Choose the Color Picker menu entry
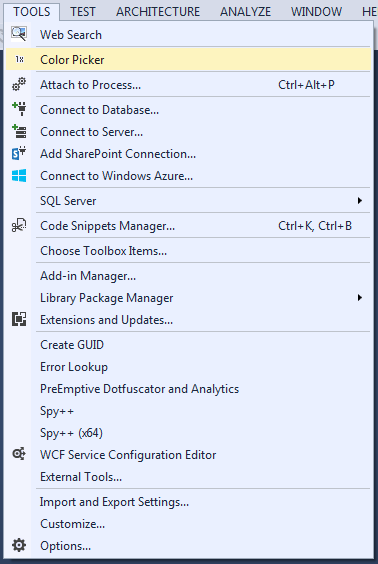378x564 pixels. 188,59
